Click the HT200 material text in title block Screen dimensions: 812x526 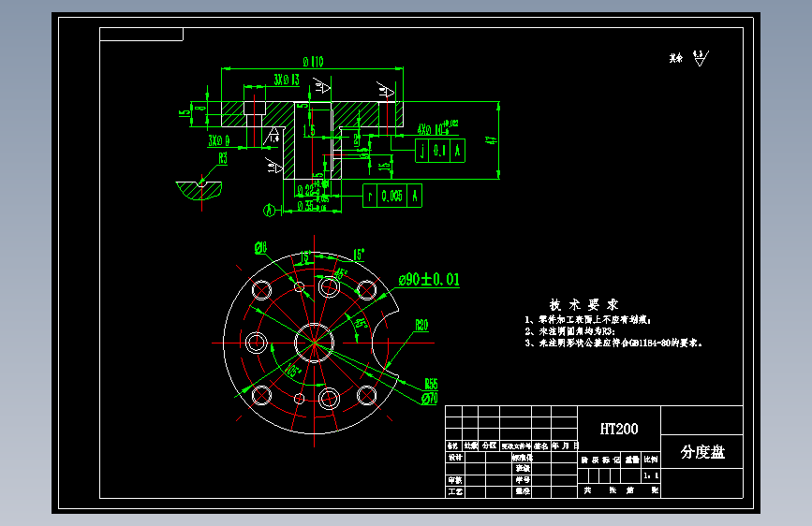click(x=619, y=429)
